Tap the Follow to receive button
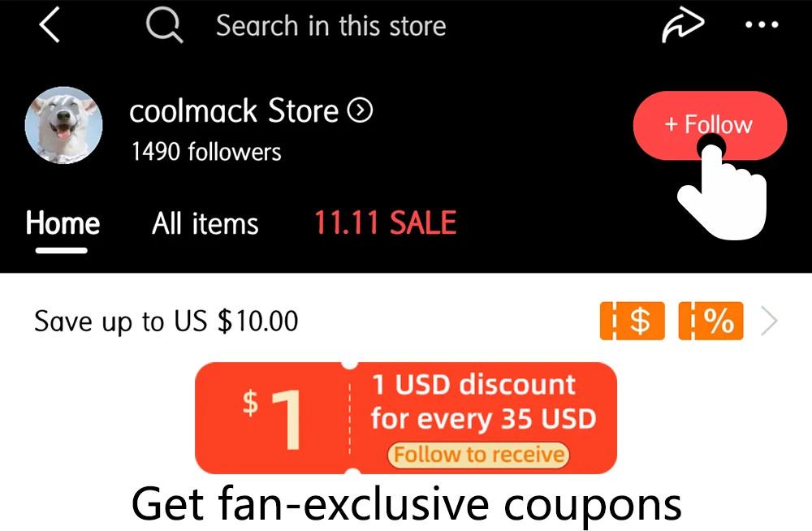This screenshot has height=531, width=812. click(478, 455)
